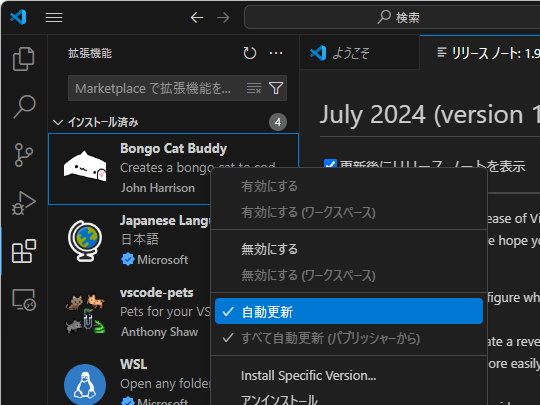Select 無効にする (ワークスペース) menu entry

(x=349, y=275)
